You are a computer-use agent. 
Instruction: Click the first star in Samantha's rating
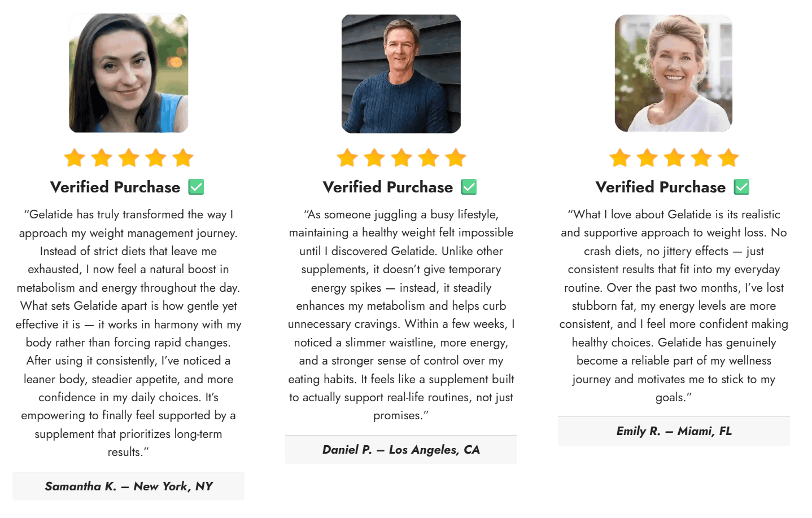tap(75, 158)
